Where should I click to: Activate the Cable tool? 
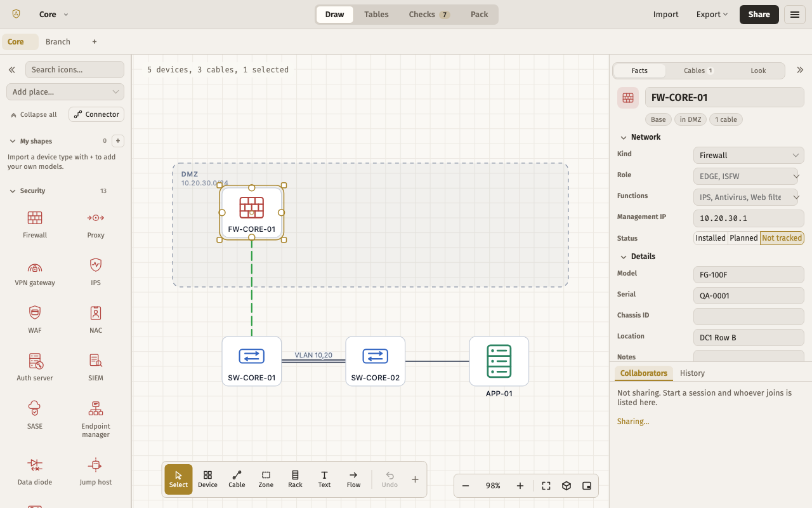click(x=237, y=479)
